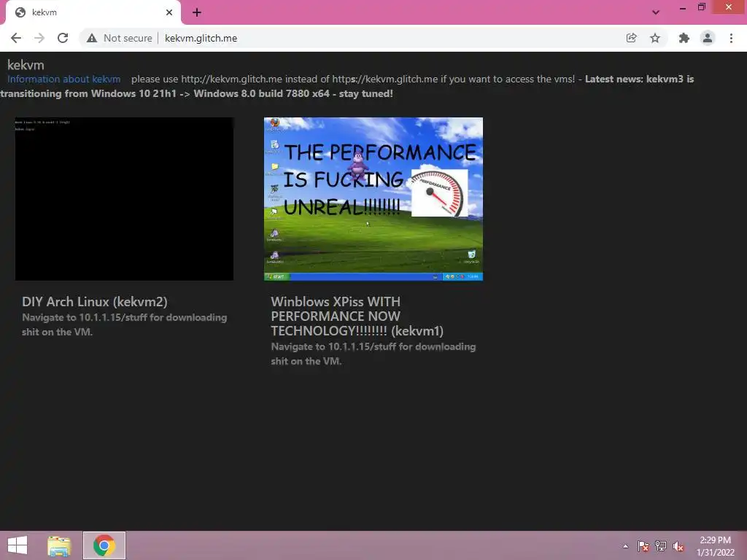
Task: Open the Information about kekvm link
Action: pos(64,79)
